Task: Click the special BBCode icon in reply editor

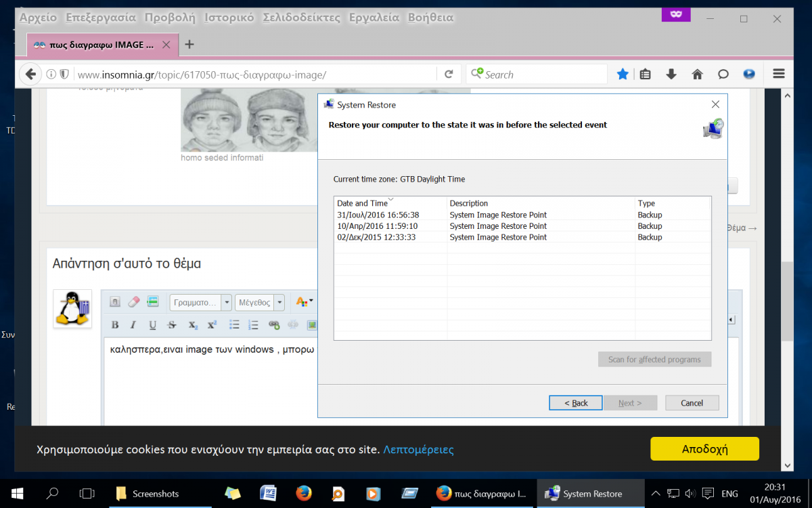Action: point(152,301)
